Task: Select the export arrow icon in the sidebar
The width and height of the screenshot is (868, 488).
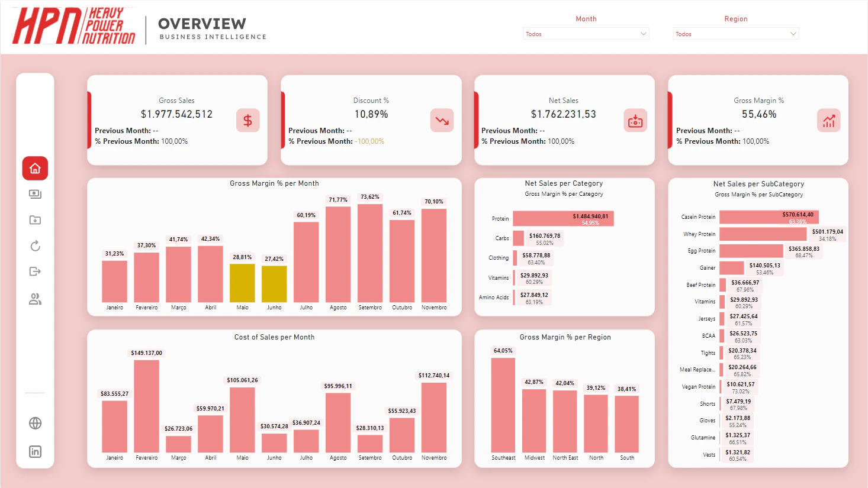Action: point(35,272)
